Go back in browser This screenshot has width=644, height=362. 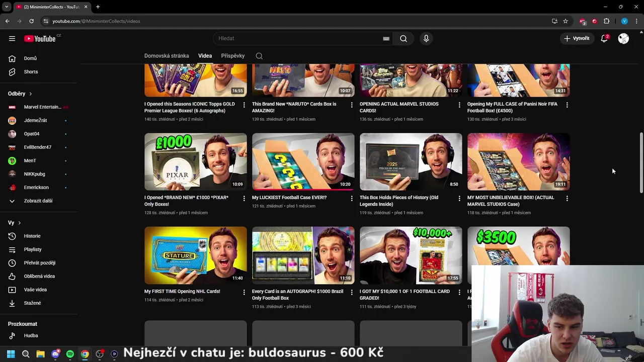tap(7, 21)
